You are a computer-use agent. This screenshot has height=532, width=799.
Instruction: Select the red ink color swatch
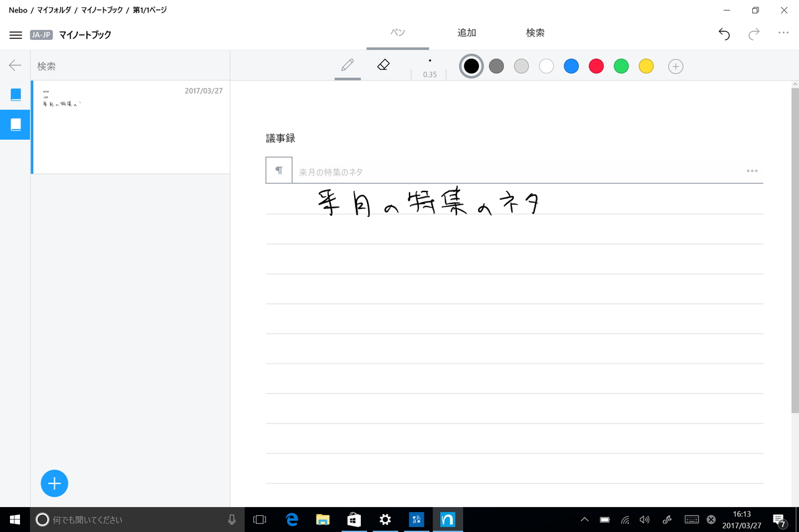(x=596, y=65)
